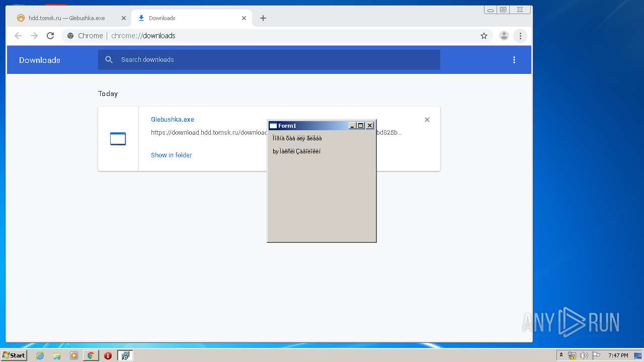Restore down the Chrome window
The image size is (644, 362).
tap(503, 10)
